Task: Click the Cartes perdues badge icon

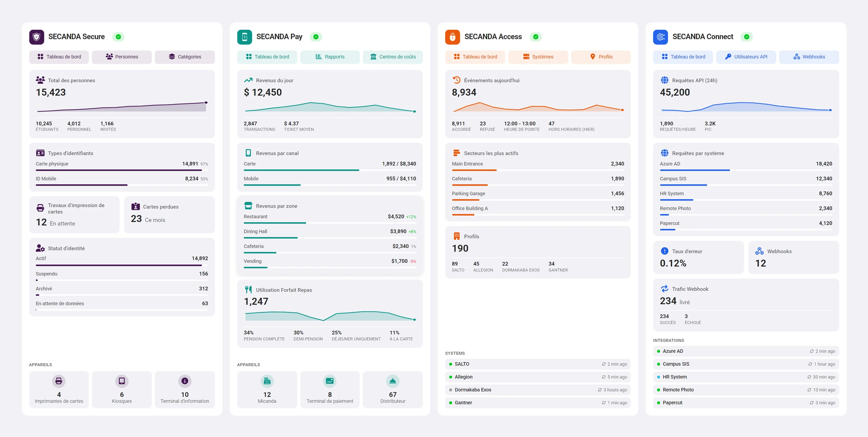Action: [136, 206]
